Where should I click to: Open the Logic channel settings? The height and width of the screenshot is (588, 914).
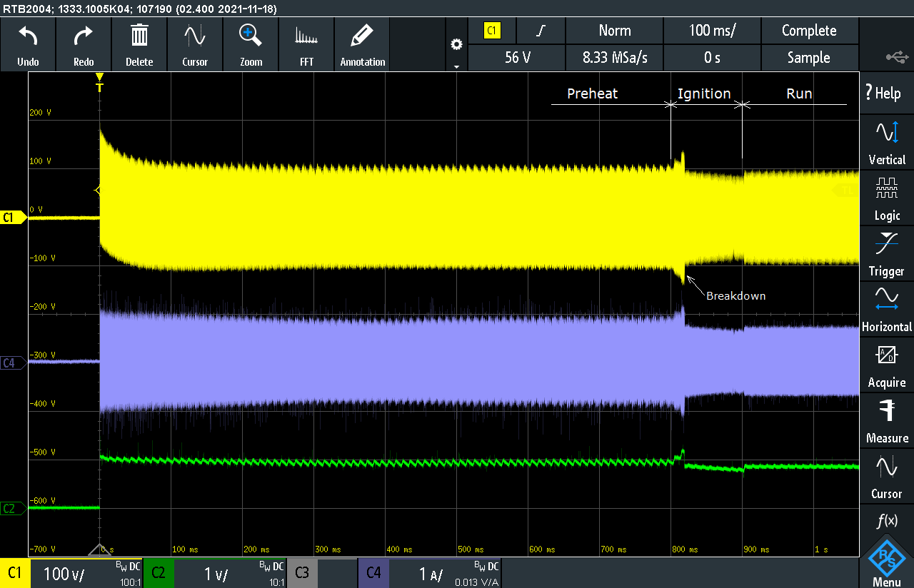(x=886, y=196)
